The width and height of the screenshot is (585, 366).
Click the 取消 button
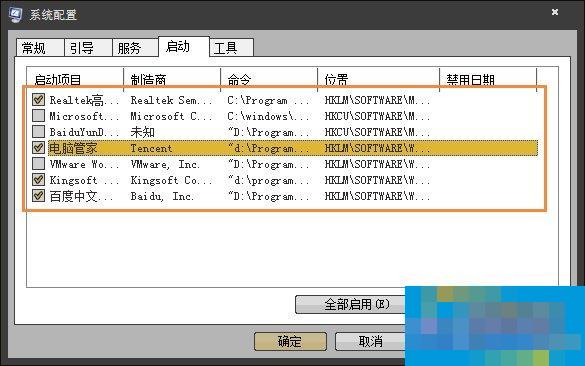point(370,341)
